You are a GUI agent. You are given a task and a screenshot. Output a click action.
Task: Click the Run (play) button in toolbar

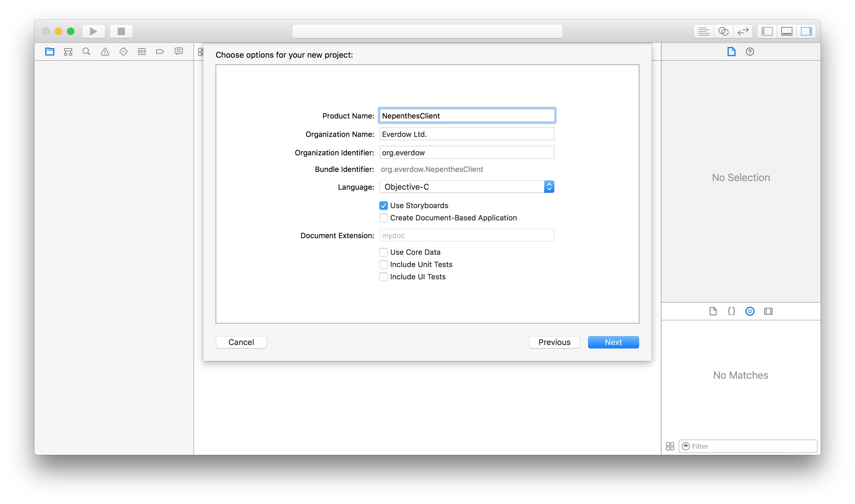[x=93, y=31]
